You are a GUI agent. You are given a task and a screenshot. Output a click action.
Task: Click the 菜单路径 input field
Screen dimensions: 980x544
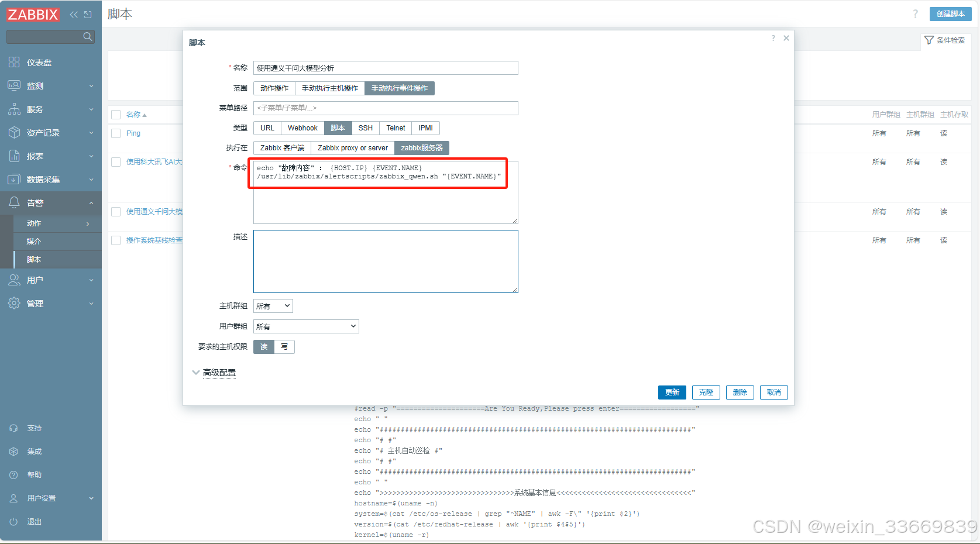(386, 108)
